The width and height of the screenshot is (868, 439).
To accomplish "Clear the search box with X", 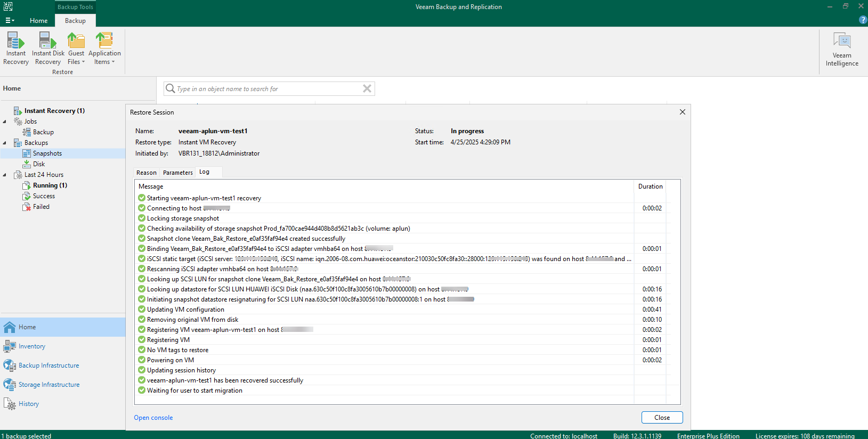I will [x=367, y=88].
